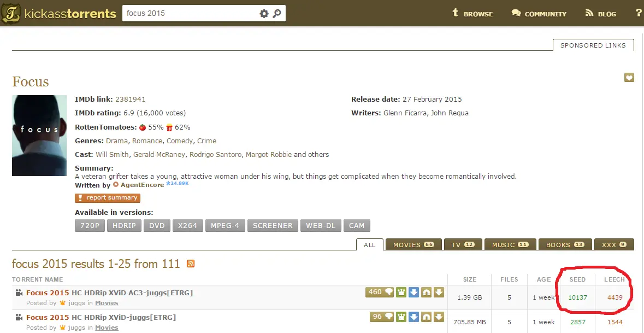The height and width of the screenshot is (333, 644).
Task: Filter by SCREENER version
Action: point(273,226)
